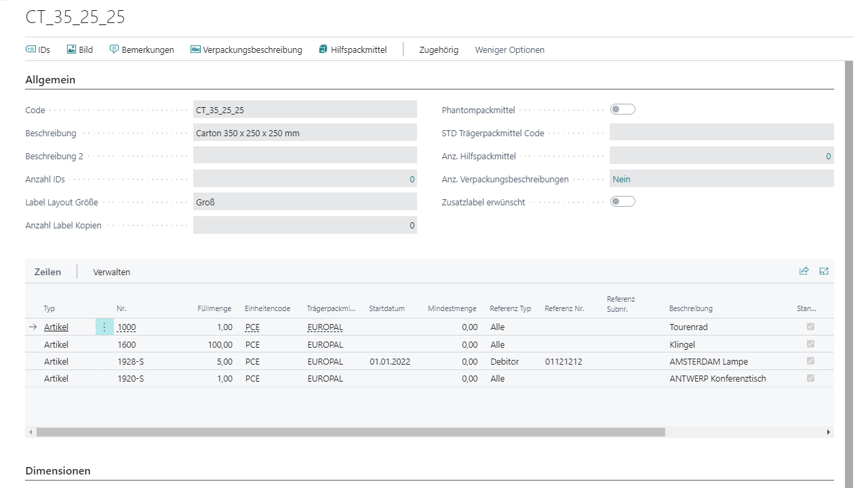Screen dimensions: 868x488
Task: Click the Label Layout Größe field
Action: pyautogui.click(x=305, y=202)
